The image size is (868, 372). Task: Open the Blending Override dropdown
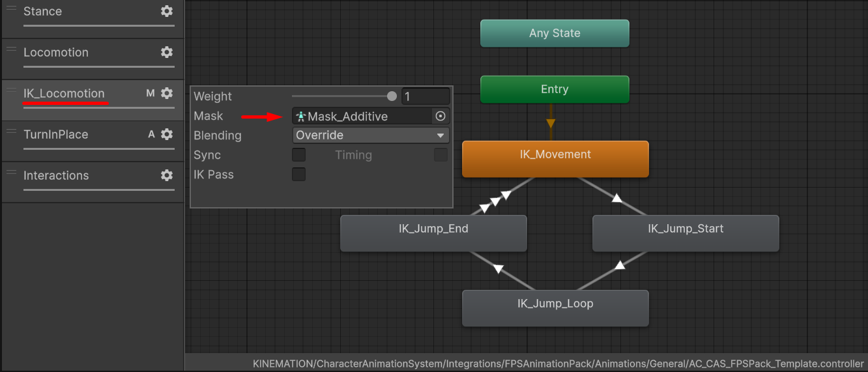tap(371, 136)
